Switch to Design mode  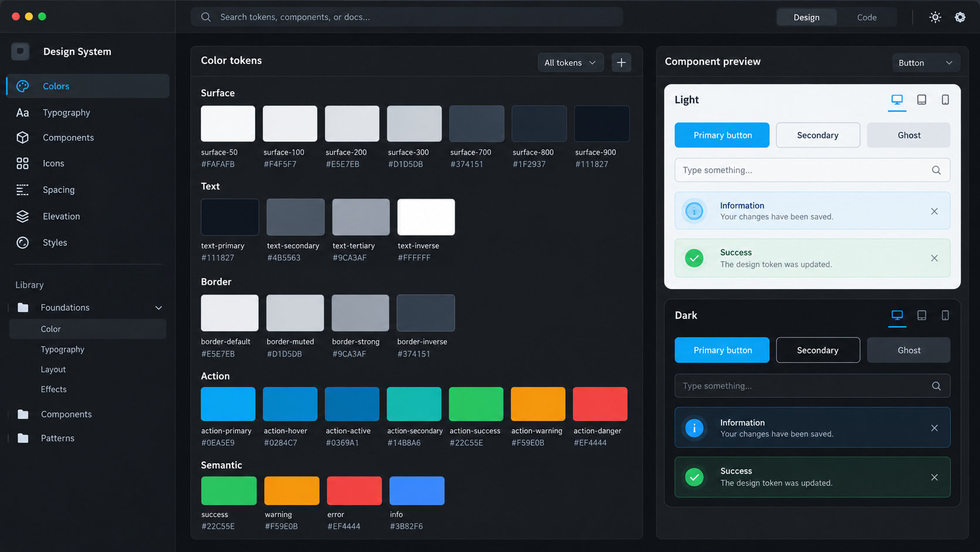(x=807, y=18)
